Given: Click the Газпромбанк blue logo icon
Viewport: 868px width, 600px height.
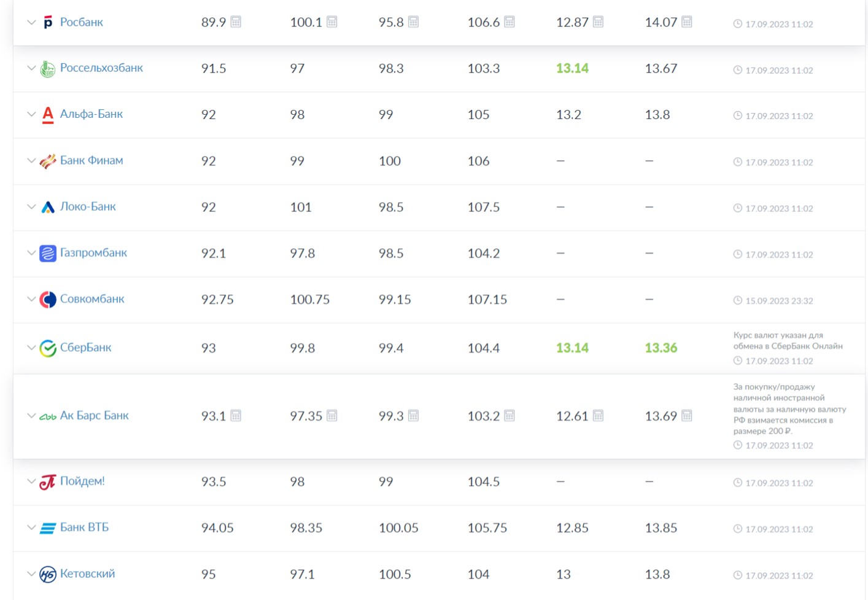Looking at the screenshot, I should point(48,253).
